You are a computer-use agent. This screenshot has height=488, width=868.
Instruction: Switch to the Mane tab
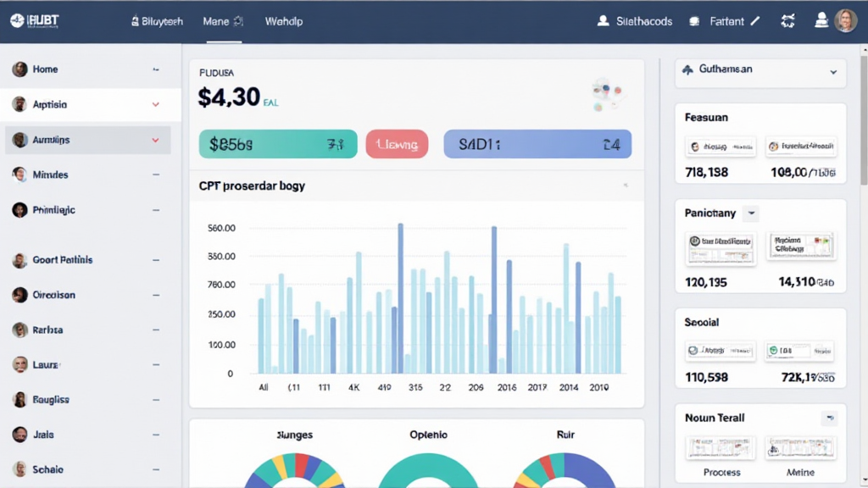[x=224, y=21]
